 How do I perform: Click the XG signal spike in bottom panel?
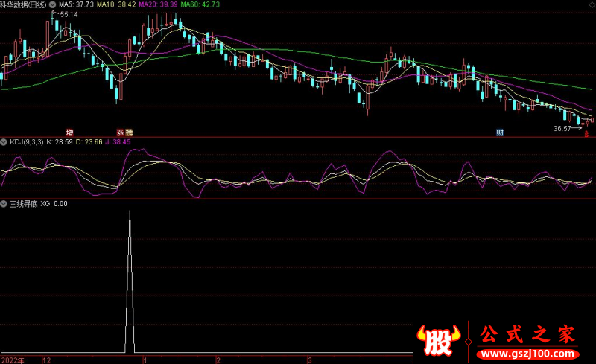click(130, 281)
